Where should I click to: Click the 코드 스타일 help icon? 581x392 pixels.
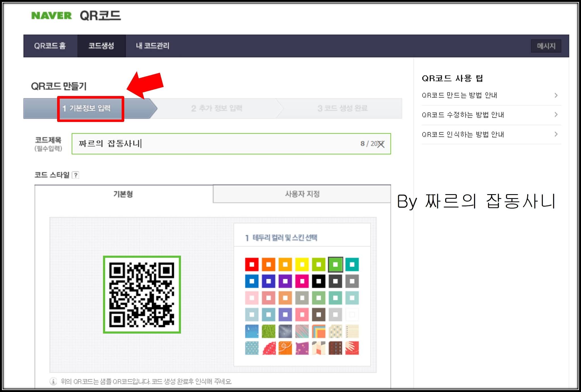tap(75, 176)
